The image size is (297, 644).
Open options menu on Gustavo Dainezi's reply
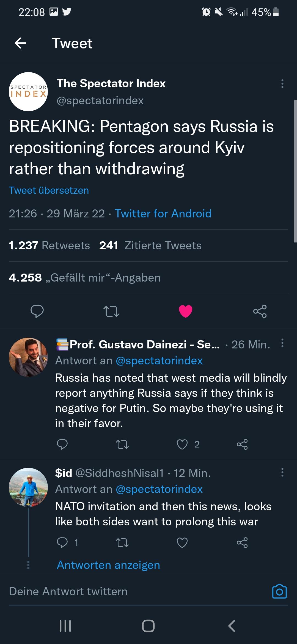(282, 343)
